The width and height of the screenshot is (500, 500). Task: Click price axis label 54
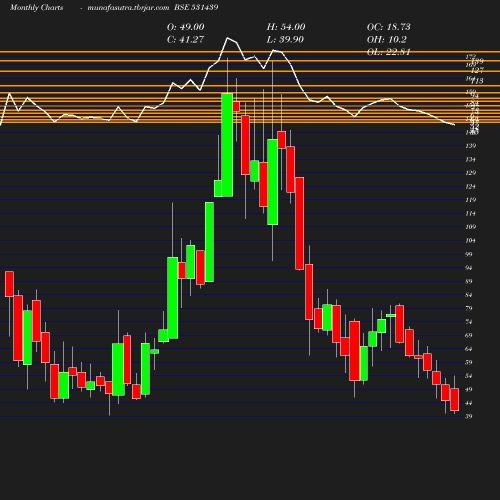coord(469,376)
